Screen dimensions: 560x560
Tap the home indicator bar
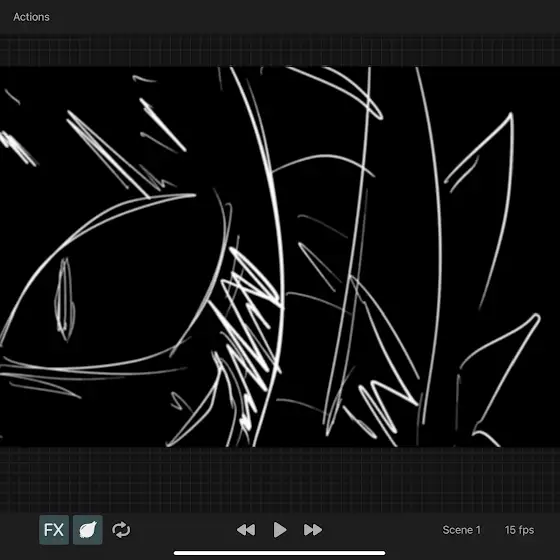point(279,553)
